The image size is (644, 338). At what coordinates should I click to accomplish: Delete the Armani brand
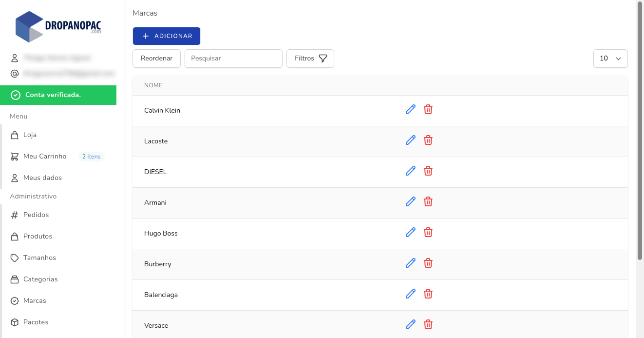click(428, 201)
